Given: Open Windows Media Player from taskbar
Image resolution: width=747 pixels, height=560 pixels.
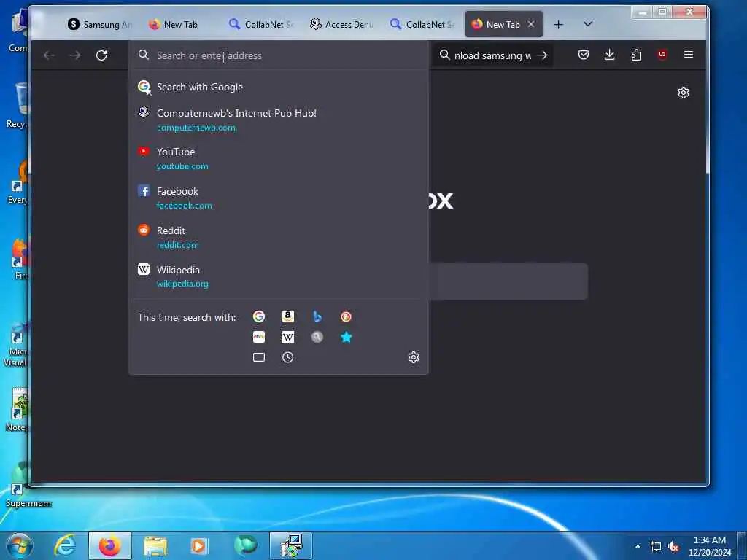Looking at the screenshot, I should pos(199,545).
